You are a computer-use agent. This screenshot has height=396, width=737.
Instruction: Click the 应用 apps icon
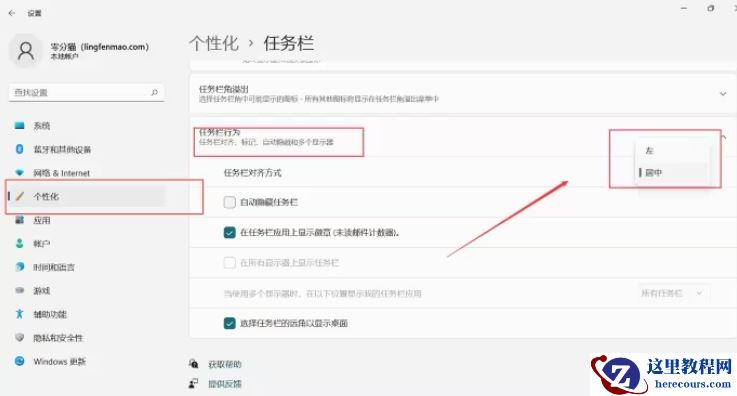19,219
